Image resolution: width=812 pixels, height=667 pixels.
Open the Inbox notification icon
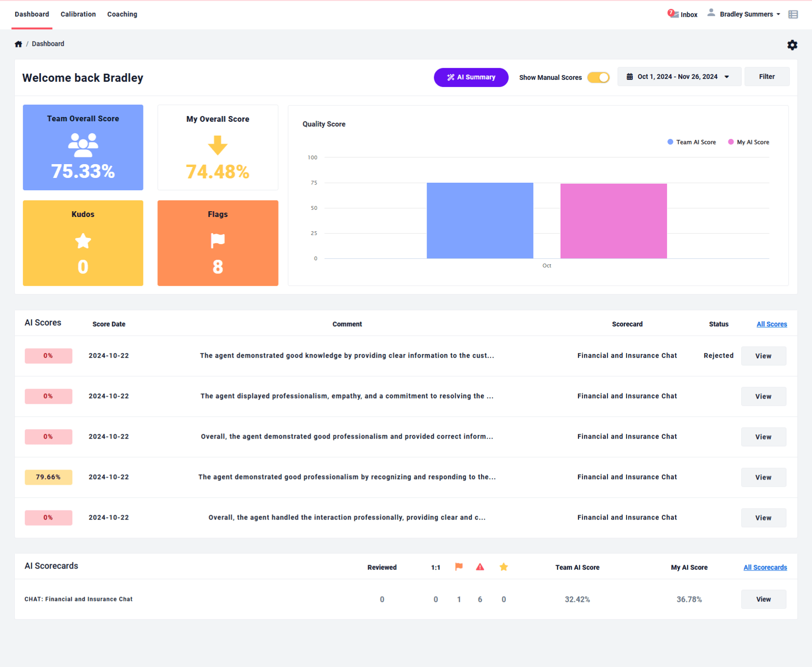tap(672, 14)
